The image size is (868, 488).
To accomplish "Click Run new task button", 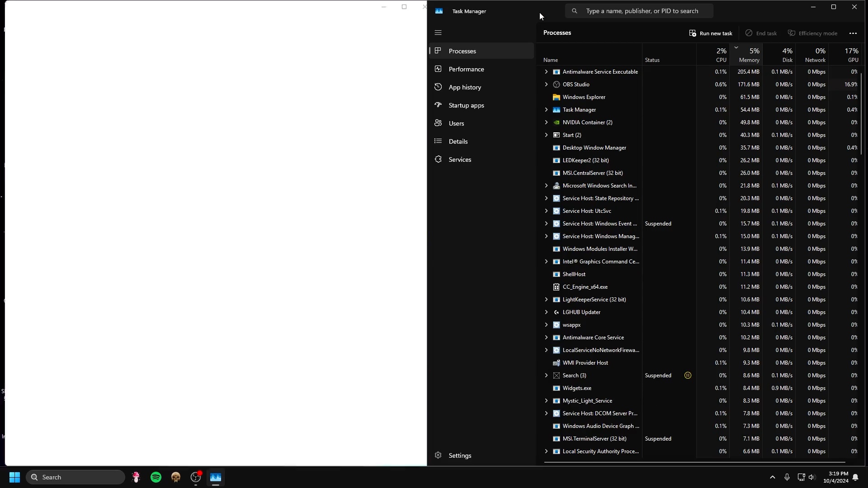I will (x=711, y=33).
